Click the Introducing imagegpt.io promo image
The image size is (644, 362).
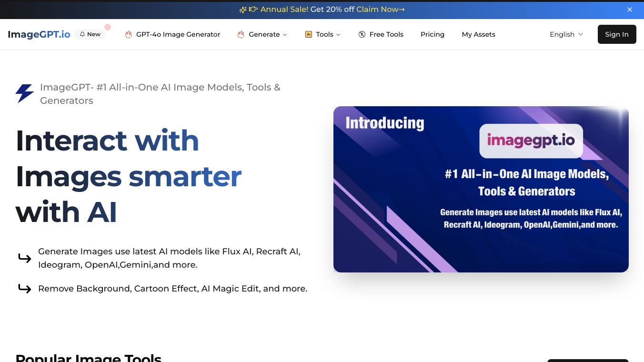click(x=481, y=189)
